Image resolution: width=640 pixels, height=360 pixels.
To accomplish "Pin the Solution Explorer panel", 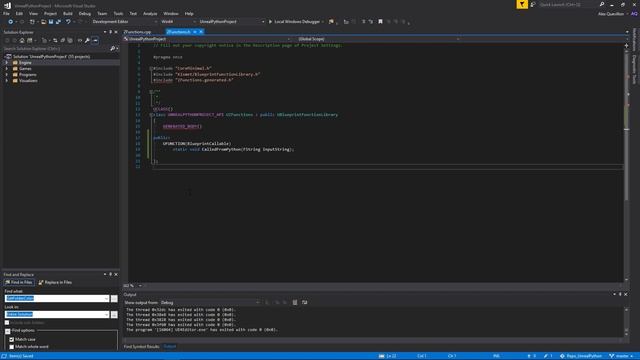I will pyautogui.click(x=110, y=32).
